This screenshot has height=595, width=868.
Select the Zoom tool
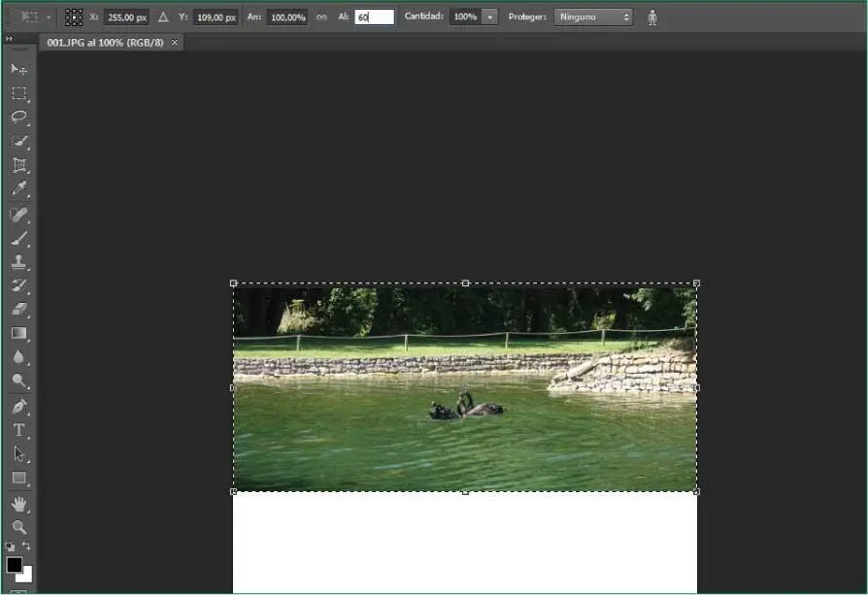[x=18, y=527]
